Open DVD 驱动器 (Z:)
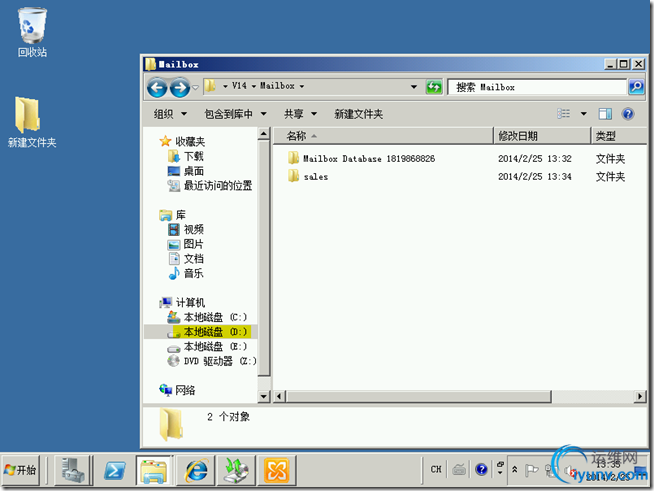This screenshot has height=491, width=654. point(212,361)
